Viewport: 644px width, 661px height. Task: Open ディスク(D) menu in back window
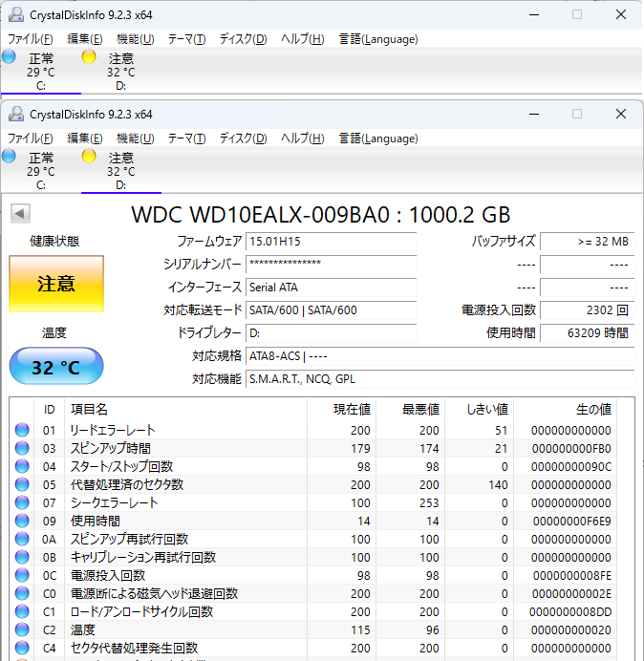tap(244, 39)
